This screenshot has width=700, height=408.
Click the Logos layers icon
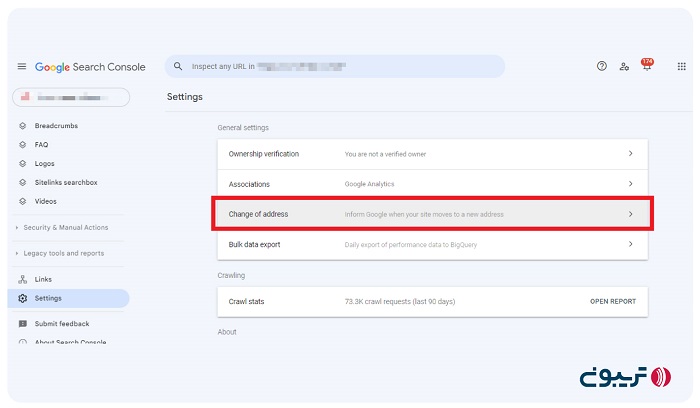[x=23, y=163]
